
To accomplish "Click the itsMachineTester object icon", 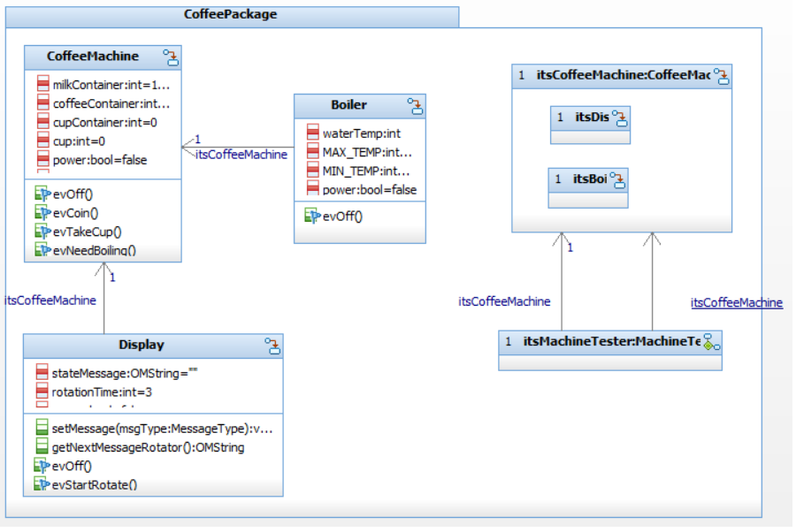I will [x=712, y=341].
